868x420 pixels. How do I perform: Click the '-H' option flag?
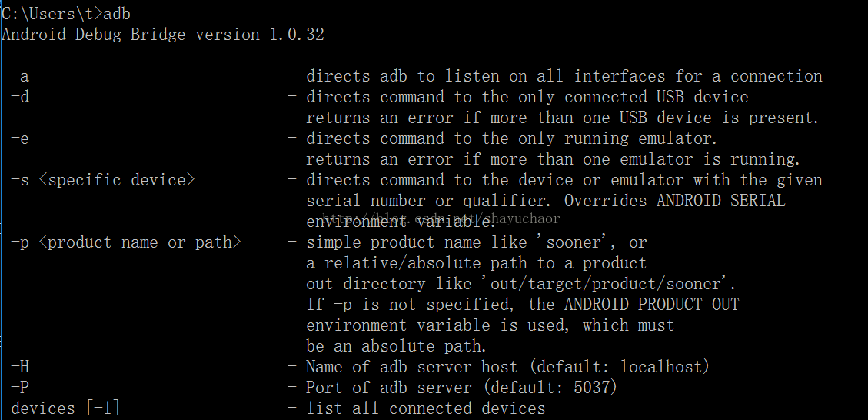click(x=20, y=367)
